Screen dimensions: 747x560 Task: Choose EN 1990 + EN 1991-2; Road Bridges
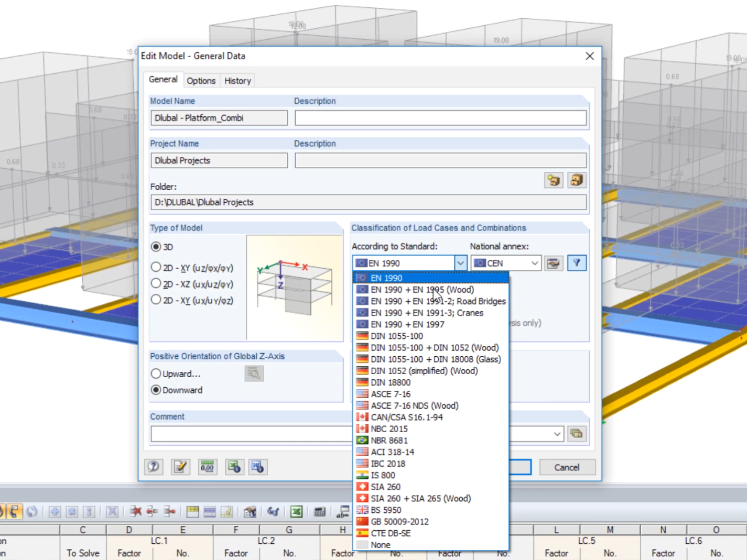coord(431,301)
